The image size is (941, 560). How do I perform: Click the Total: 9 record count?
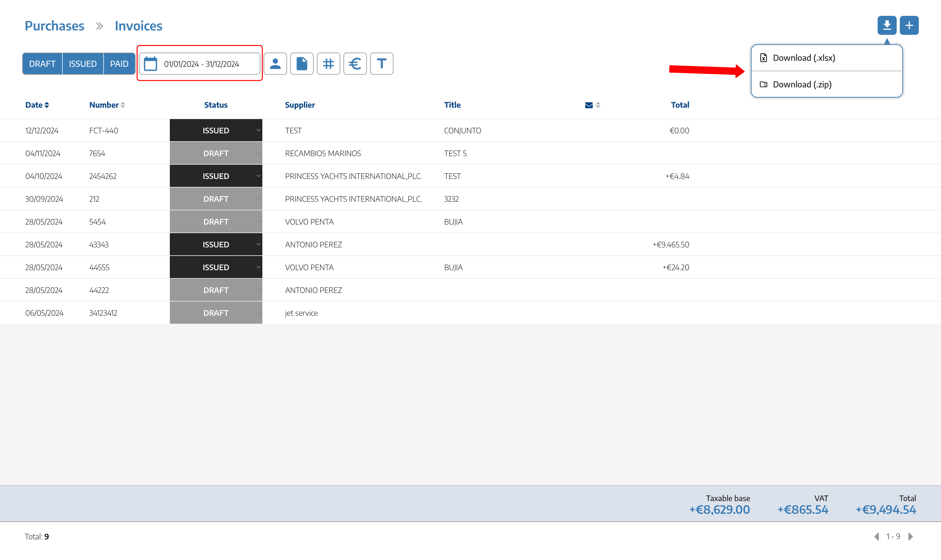click(37, 536)
